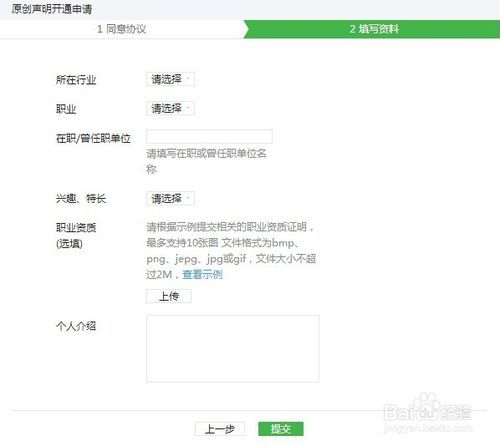
Task: Open the 查看示例 link
Action: (x=202, y=274)
